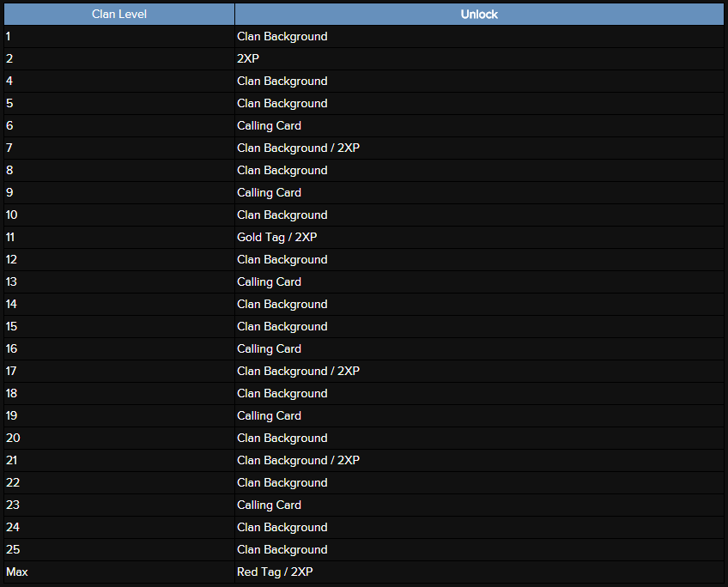Click the Unlock column header

pyautogui.click(x=479, y=14)
